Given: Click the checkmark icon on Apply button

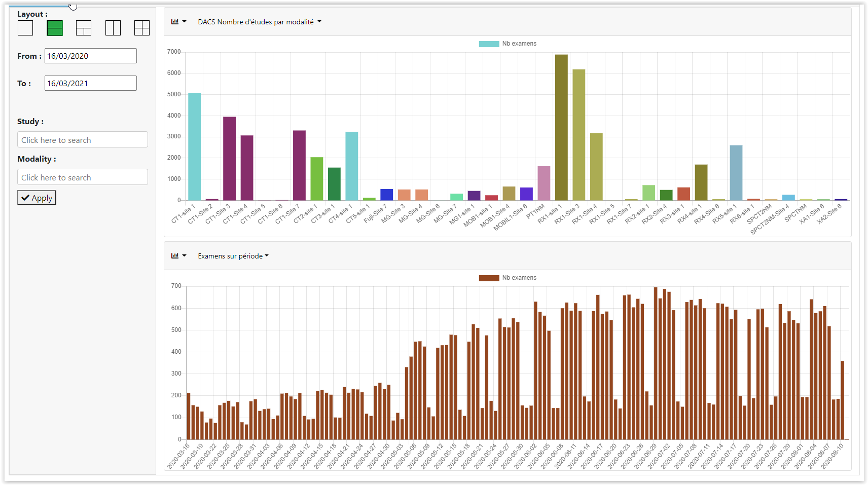Looking at the screenshot, I should coord(25,198).
